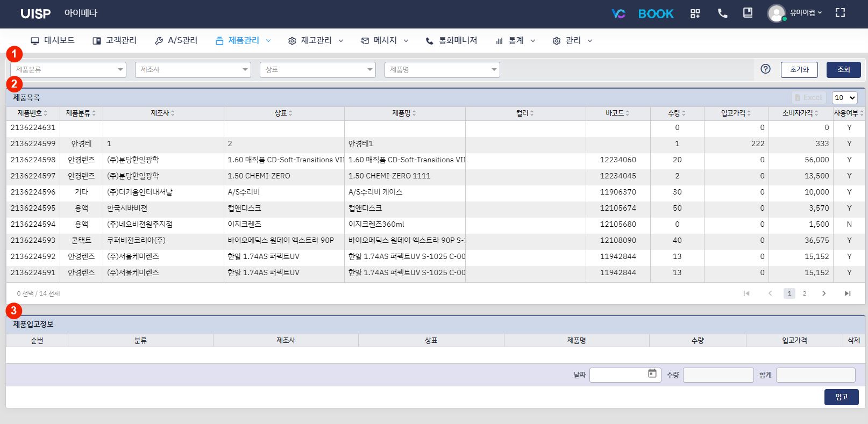Sort by 제조사 column header
Screen dimensions: 868x424
pos(163,113)
